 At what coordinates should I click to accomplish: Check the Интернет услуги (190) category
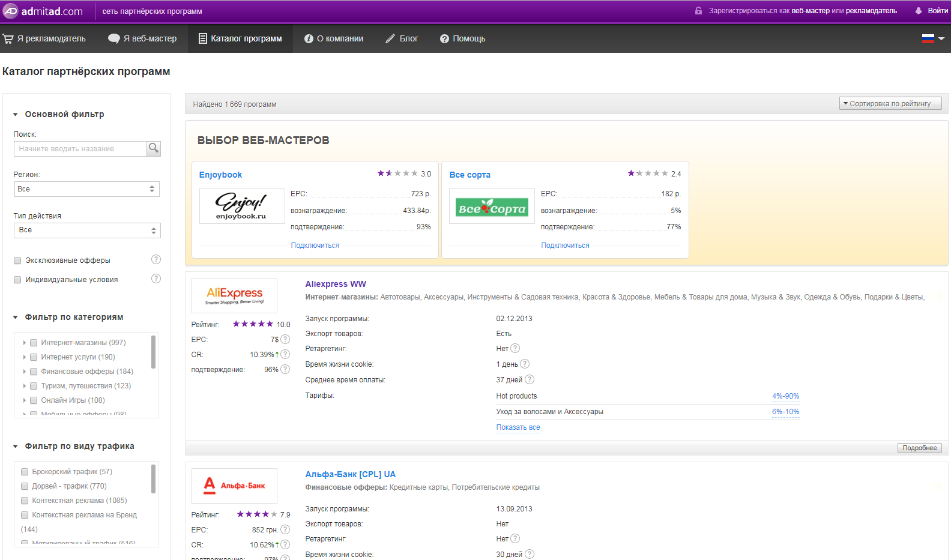34,357
